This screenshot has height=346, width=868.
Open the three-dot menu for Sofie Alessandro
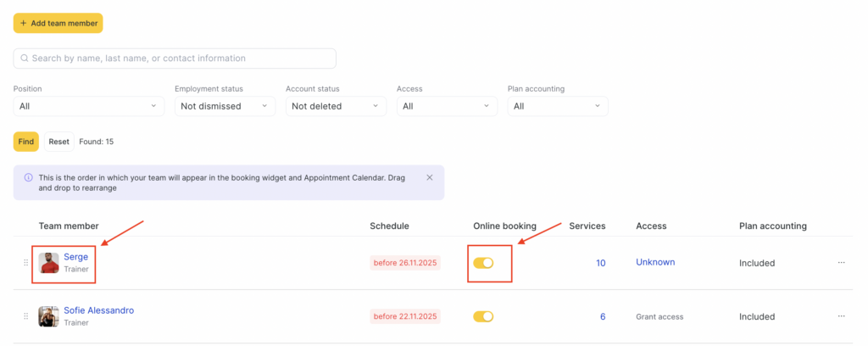(841, 316)
